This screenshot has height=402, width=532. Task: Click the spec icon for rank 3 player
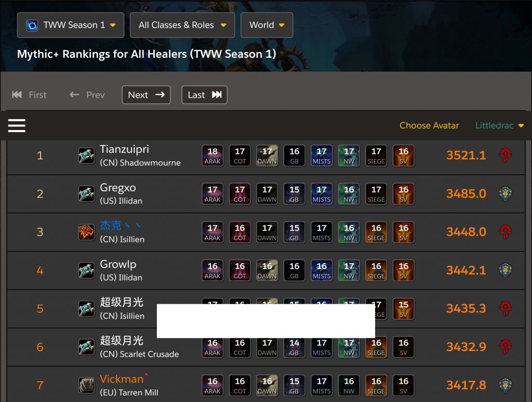[87, 232]
